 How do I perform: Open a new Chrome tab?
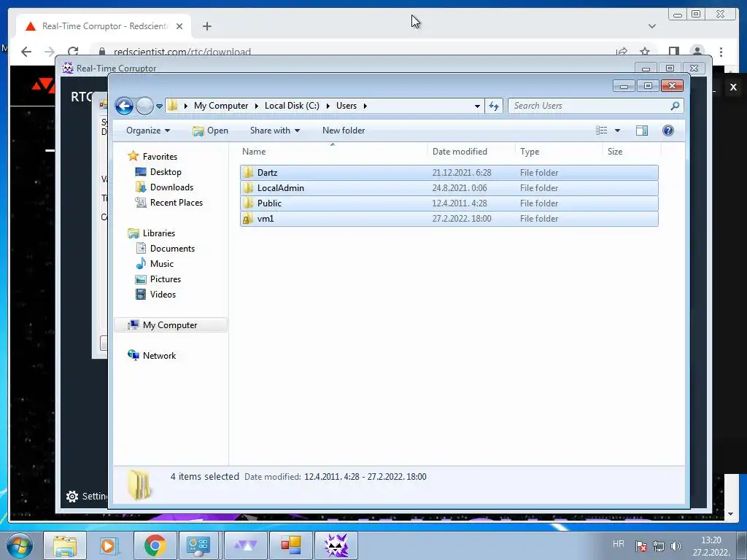[206, 26]
